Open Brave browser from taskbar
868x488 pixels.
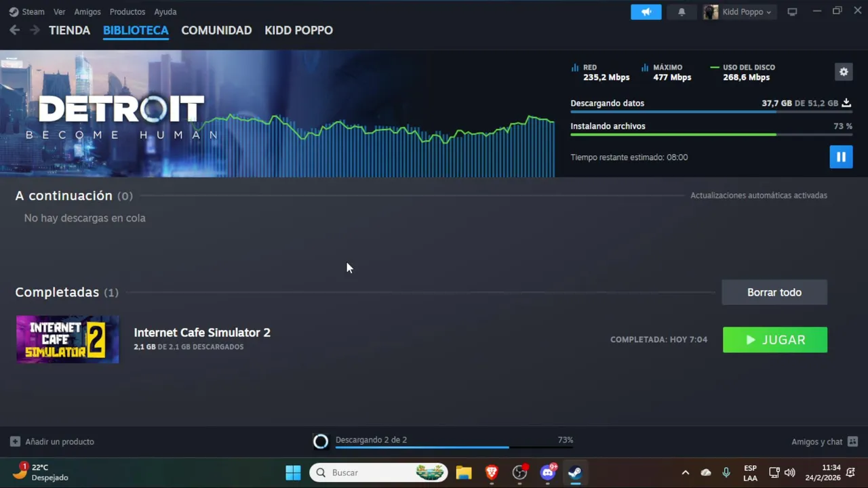pyautogui.click(x=492, y=472)
